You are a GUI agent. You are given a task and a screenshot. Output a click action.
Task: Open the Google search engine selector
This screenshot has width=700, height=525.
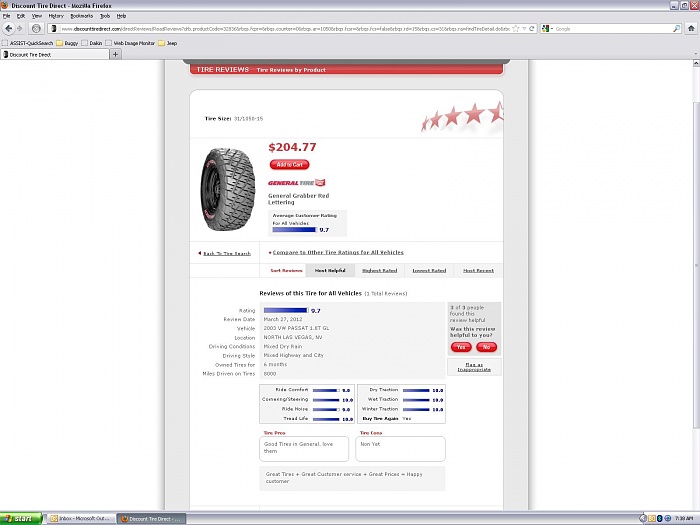click(x=547, y=29)
